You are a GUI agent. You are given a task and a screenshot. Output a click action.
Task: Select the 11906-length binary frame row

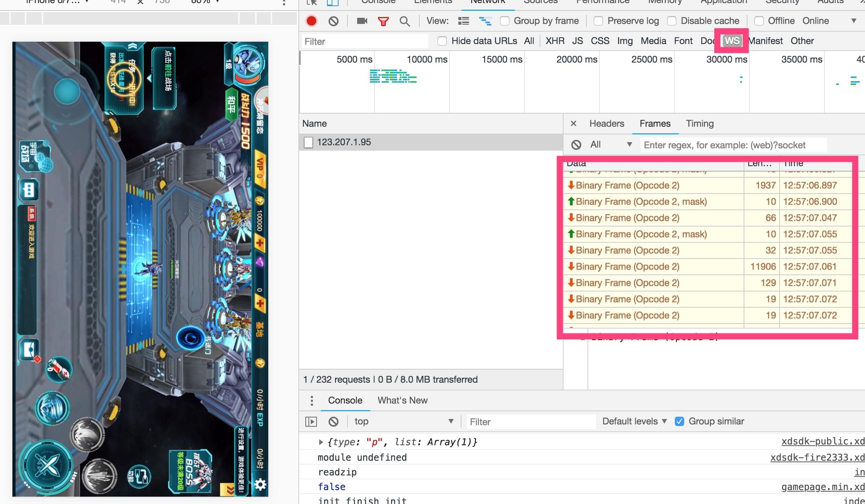707,266
